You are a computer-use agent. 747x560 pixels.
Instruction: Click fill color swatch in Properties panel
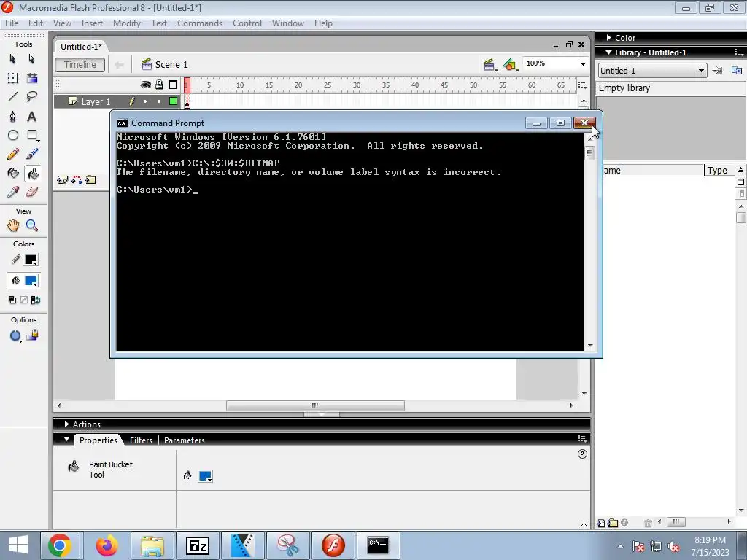pyautogui.click(x=205, y=476)
